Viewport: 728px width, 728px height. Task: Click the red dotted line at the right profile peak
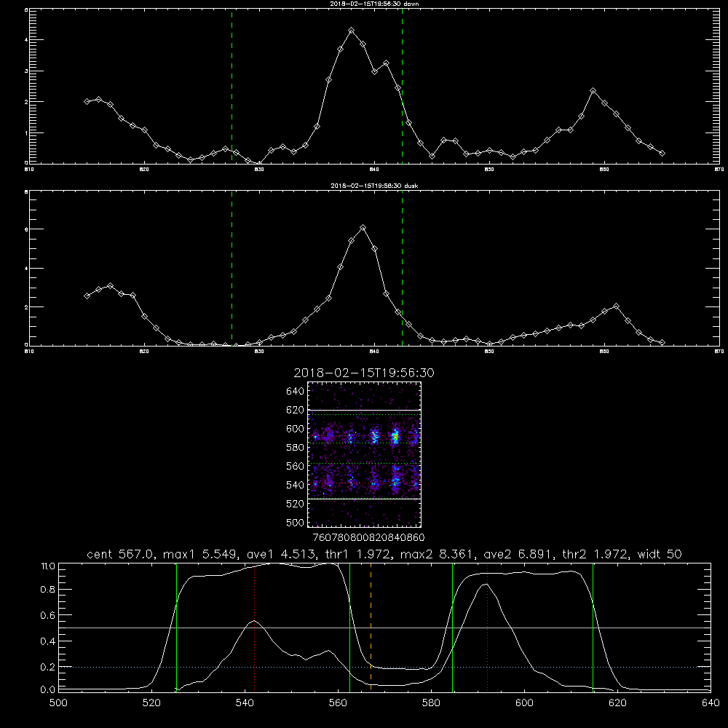(488, 627)
